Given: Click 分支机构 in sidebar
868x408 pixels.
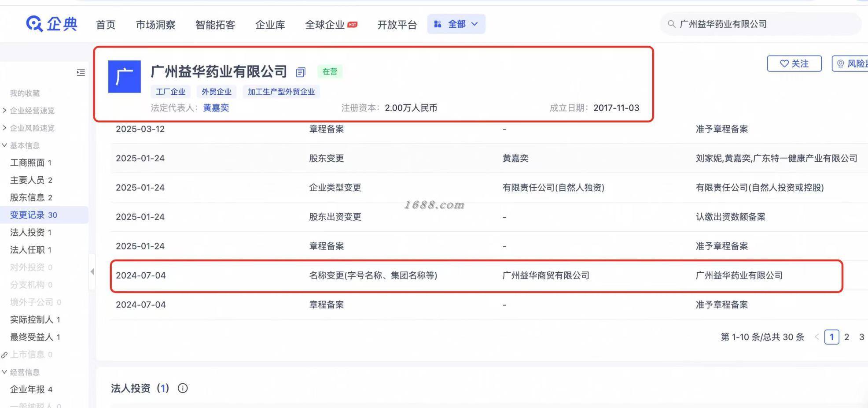Looking at the screenshot, I should tap(31, 285).
